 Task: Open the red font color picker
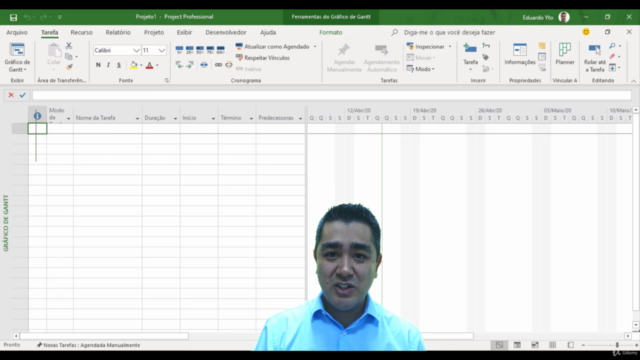[149, 65]
